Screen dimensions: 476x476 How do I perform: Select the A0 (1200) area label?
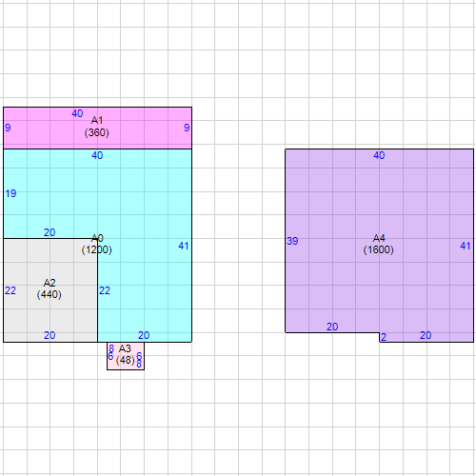pos(97,244)
